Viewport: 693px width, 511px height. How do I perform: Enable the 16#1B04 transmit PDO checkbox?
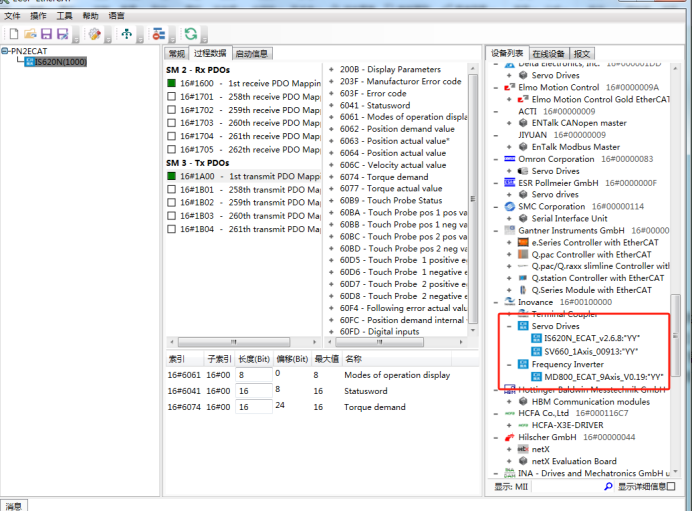[x=171, y=229]
